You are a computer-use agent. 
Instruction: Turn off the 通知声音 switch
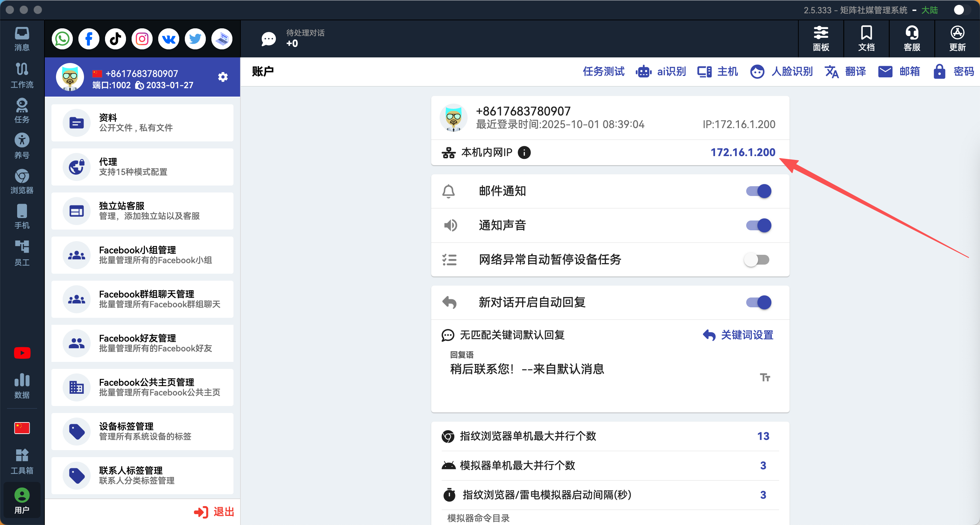pyautogui.click(x=758, y=225)
